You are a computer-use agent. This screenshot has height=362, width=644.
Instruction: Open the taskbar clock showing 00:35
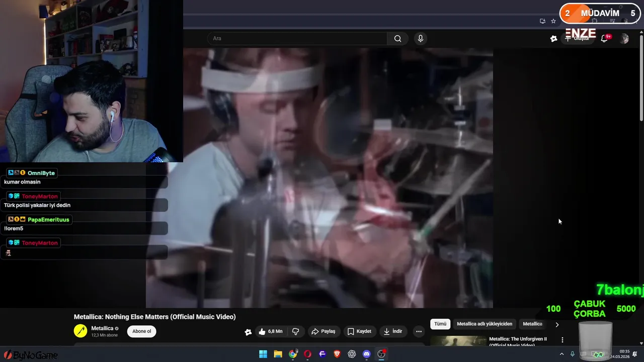(620, 354)
